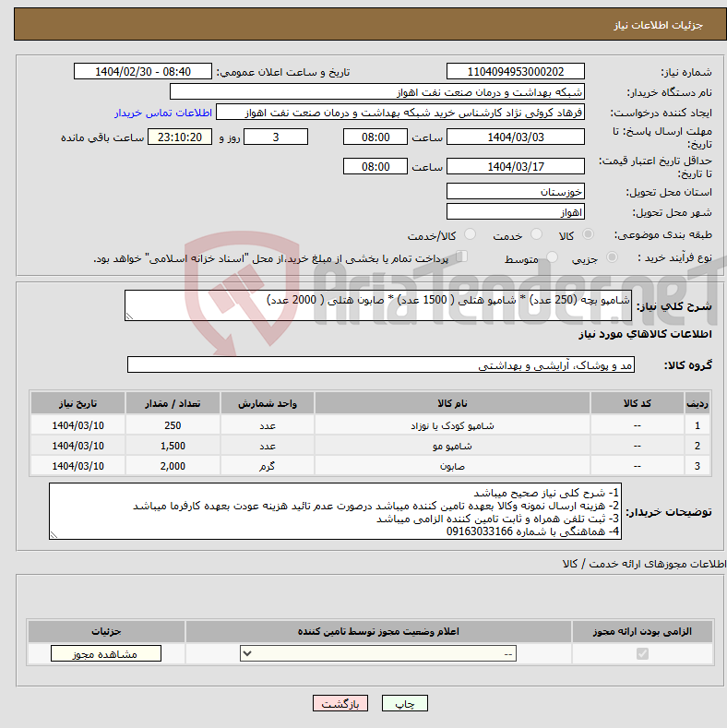Click the need date in the صابون row

tap(78, 466)
